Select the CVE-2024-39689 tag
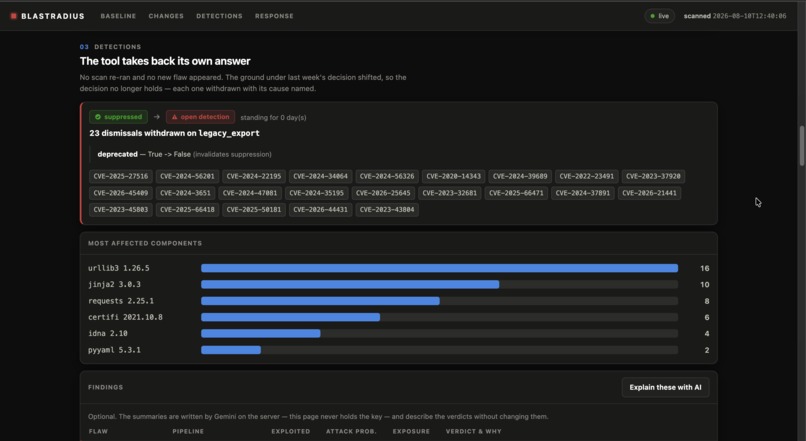806x441 pixels. [x=520, y=176]
